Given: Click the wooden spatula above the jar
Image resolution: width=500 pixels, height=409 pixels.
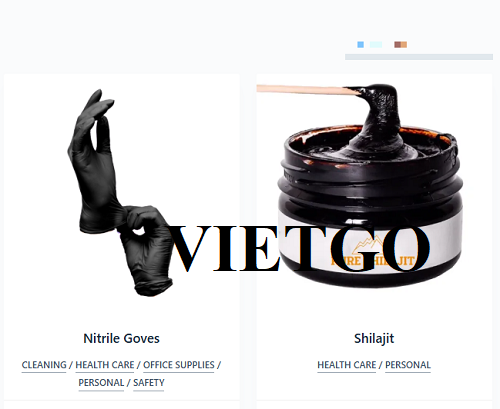Looking at the screenshot, I should click(303, 89).
